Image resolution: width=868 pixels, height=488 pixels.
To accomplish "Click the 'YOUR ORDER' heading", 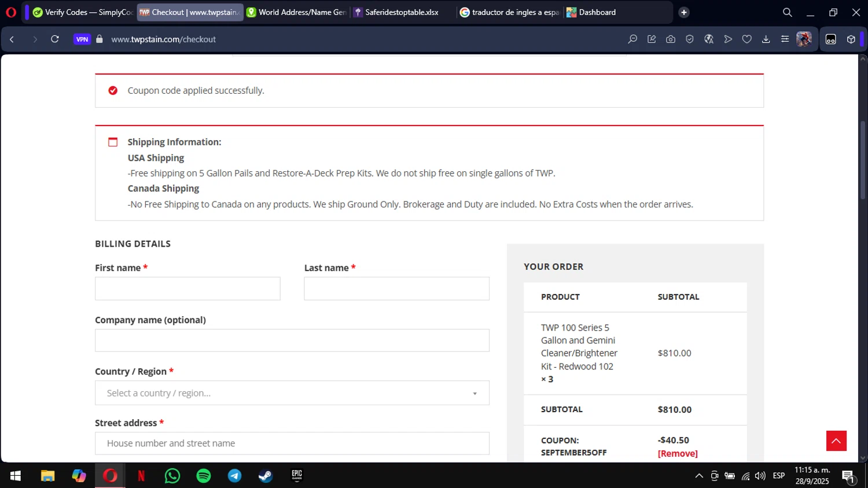I will click(x=553, y=267).
